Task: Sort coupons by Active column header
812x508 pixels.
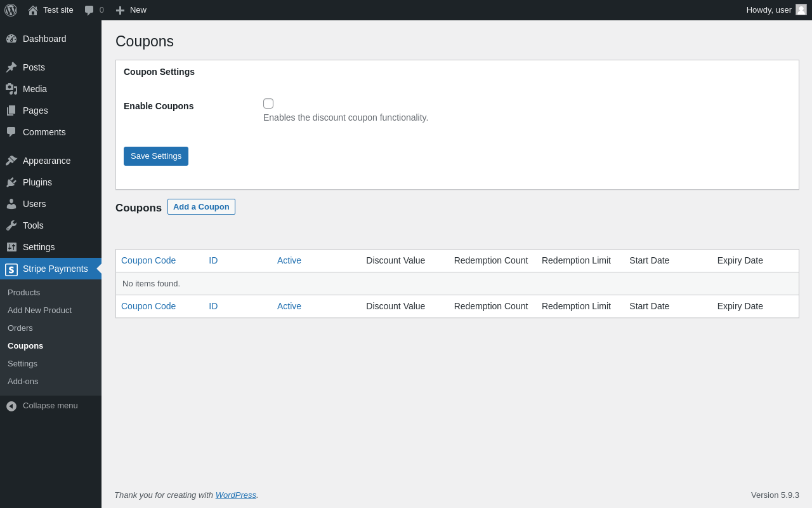Action: pyautogui.click(x=289, y=260)
